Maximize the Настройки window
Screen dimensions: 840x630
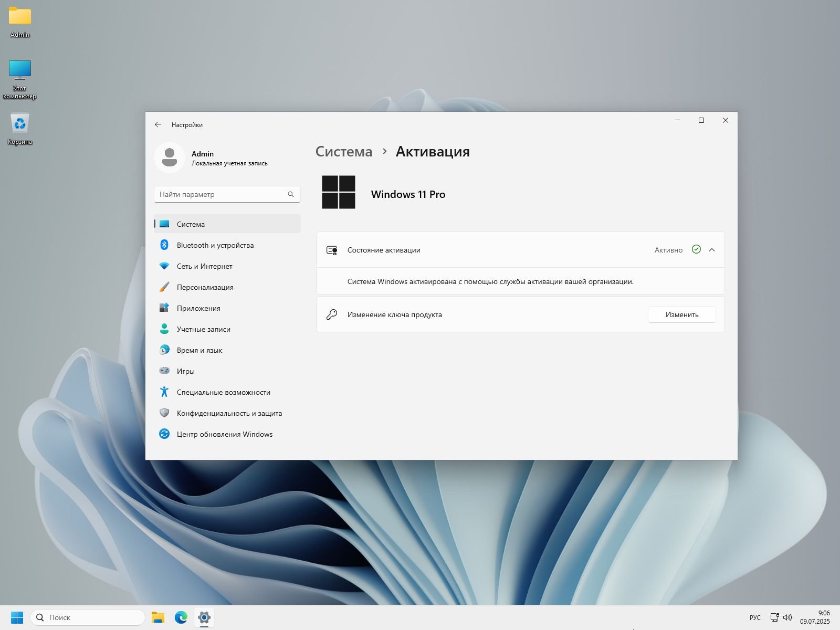tap(701, 120)
